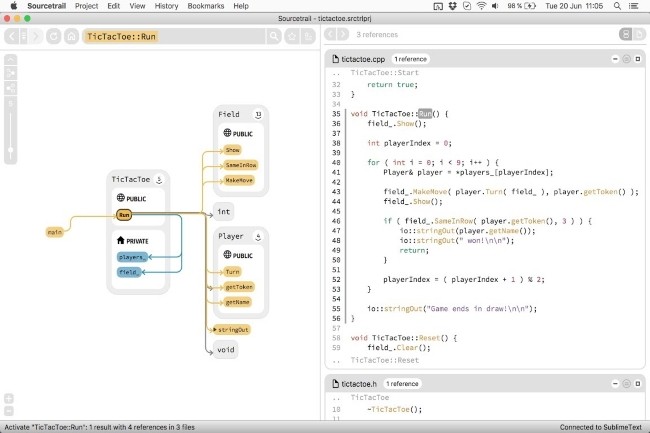Image resolution: width=650 pixels, height=433 pixels.
Task: Click the magnifier search button
Action: tap(274, 36)
